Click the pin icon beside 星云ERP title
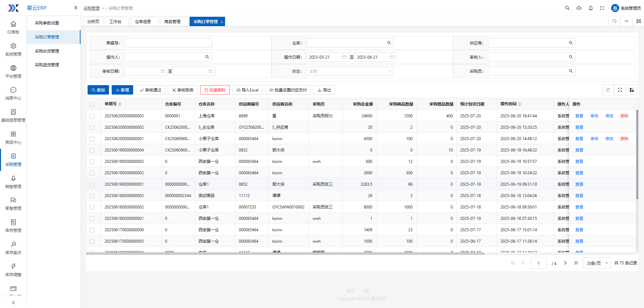The height and width of the screenshot is (308, 644). click(76, 8)
